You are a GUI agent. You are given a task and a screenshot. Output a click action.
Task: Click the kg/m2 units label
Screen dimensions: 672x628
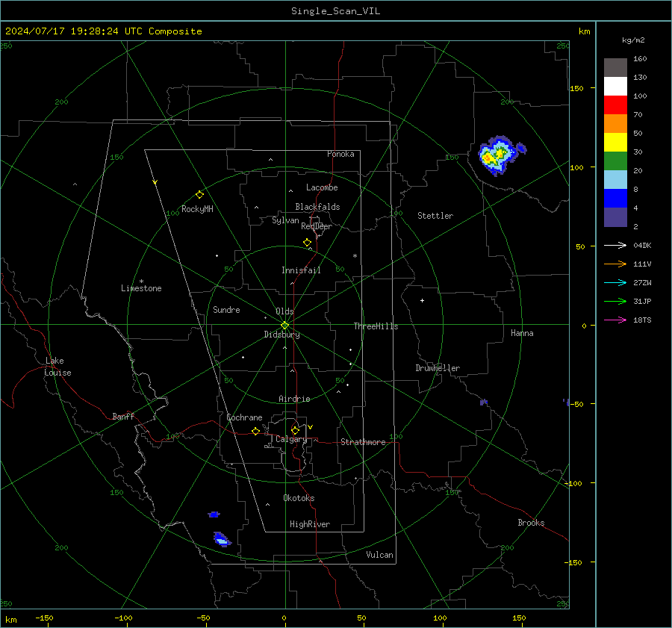(x=633, y=40)
